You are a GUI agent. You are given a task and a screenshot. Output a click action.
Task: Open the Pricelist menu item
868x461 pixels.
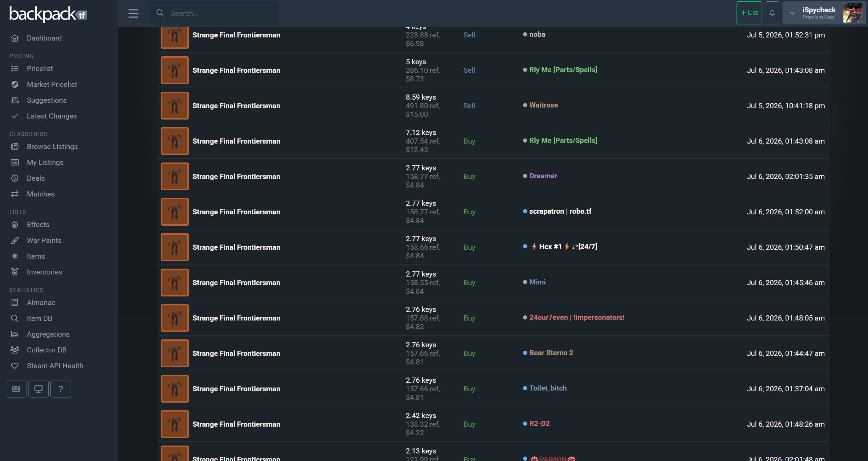(x=40, y=69)
